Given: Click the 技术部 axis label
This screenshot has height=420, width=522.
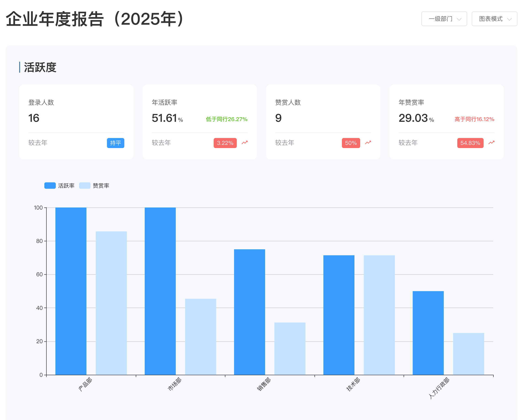Looking at the screenshot, I should coord(353,384).
